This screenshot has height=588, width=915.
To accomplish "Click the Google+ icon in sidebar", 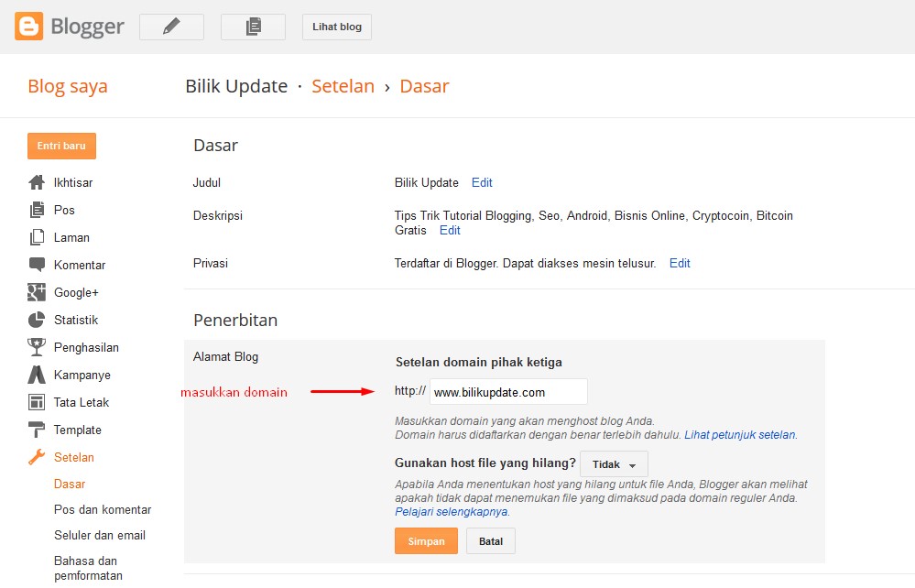I will (x=37, y=292).
